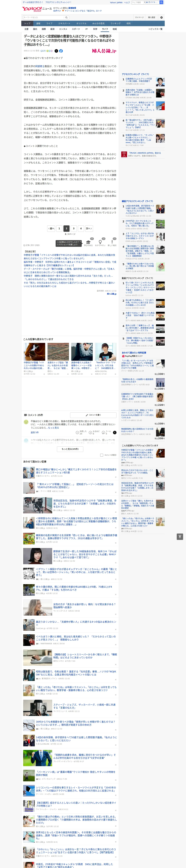Open the トピックス一覧 link
The height and width of the screenshot is (868, 186).
pyautogui.click(x=156, y=29)
